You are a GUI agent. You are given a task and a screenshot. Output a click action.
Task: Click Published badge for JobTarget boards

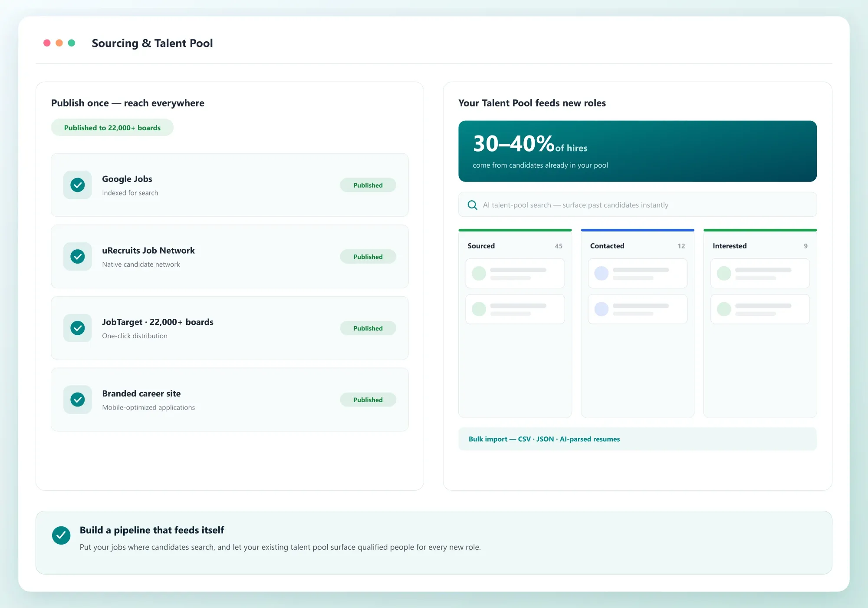coord(368,328)
